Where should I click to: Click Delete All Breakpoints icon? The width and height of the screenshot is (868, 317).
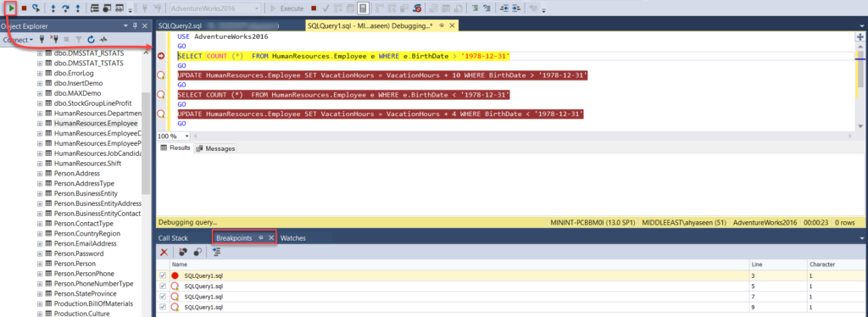click(183, 252)
